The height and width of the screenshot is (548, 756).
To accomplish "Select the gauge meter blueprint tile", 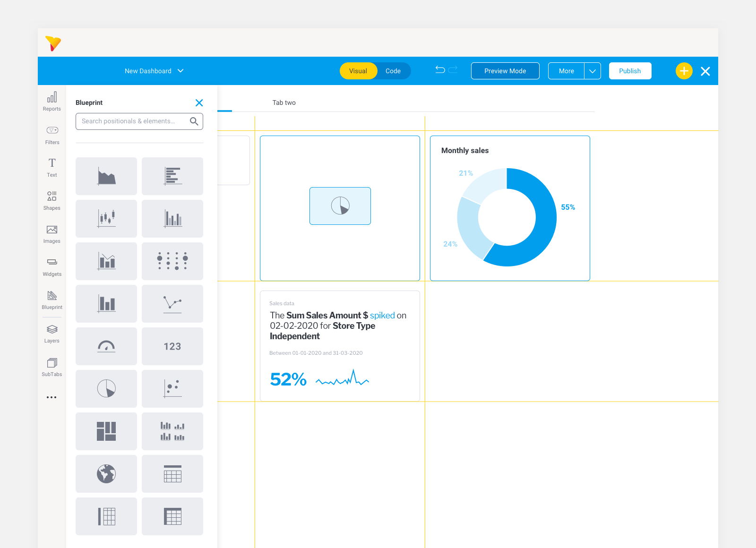I will tap(106, 346).
